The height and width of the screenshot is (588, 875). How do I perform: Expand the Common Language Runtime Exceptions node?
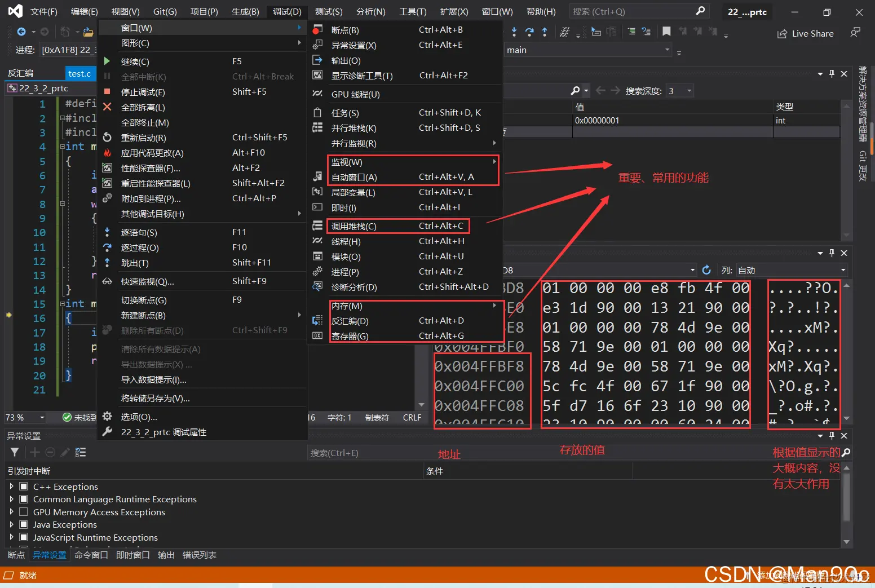coord(11,499)
